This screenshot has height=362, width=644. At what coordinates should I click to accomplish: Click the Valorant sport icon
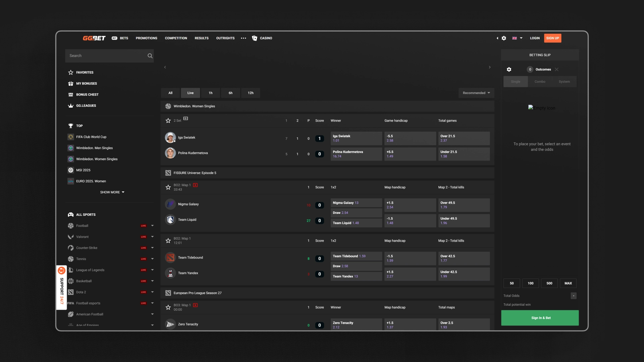(70, 237)
